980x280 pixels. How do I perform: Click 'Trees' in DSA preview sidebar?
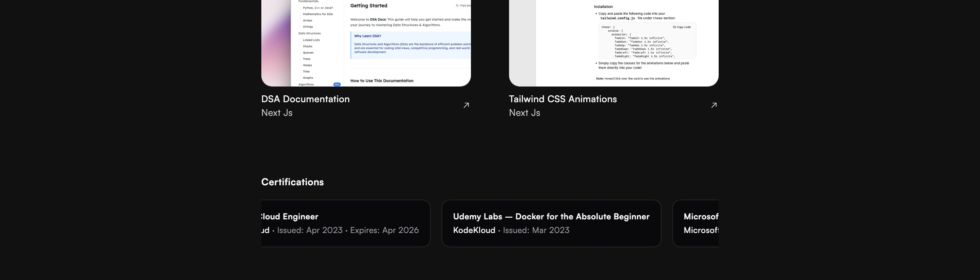[x=307, y=59]
